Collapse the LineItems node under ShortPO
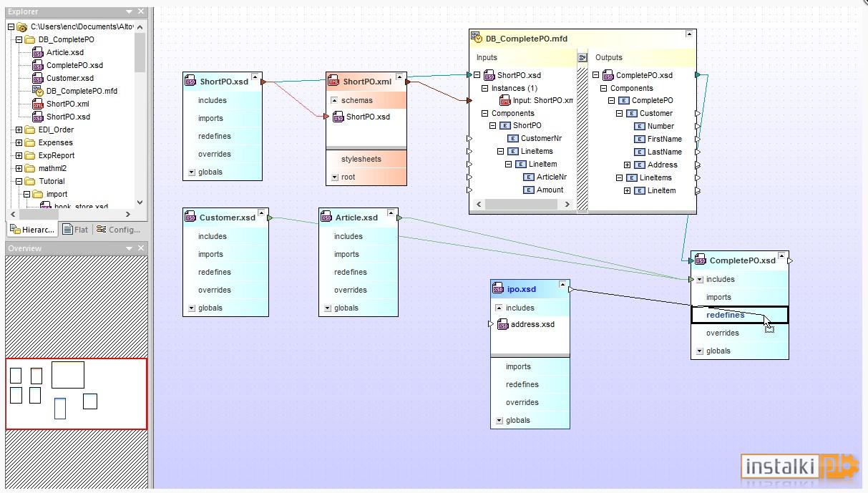The width and height of the screenshot is (868, 493). (501, 151)
